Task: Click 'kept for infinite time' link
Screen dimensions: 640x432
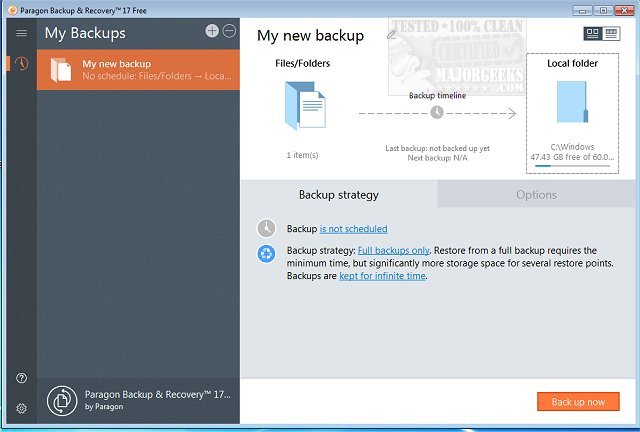Action: point(382,276)
